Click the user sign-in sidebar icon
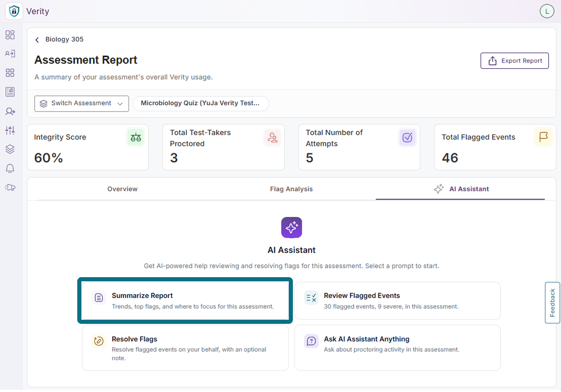Image resolution: width=561 pixels, height=392 pixels. pyautogui.click(x=10, y=54)
